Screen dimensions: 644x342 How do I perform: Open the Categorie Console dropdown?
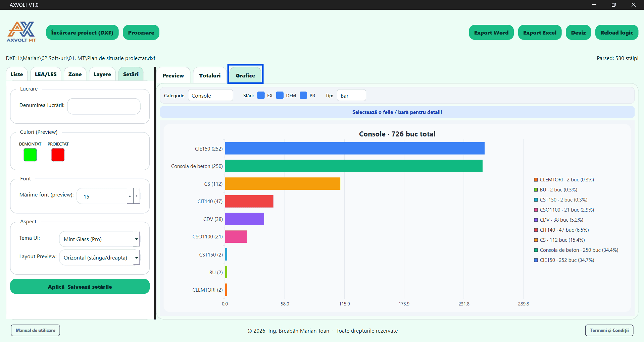coord(210,96)
